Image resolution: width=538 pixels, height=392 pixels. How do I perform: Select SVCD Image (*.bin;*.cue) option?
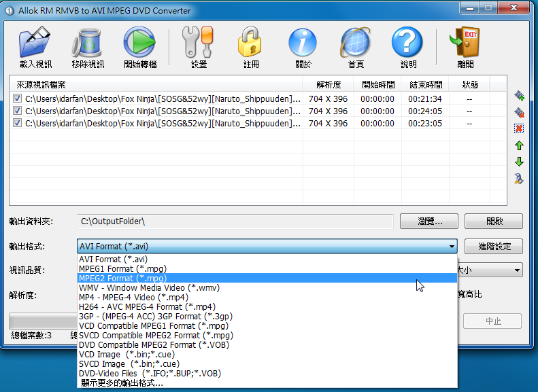pyautogui.click(x=267, y=364)
